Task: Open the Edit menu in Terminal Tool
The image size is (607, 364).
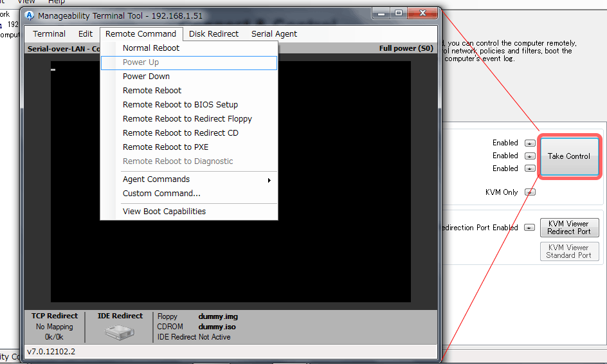Action: click(85, 34)
